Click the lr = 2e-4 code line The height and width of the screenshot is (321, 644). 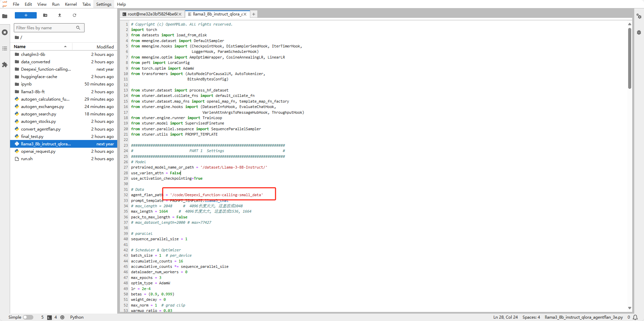pyautogui.click(x=141, y=289)
